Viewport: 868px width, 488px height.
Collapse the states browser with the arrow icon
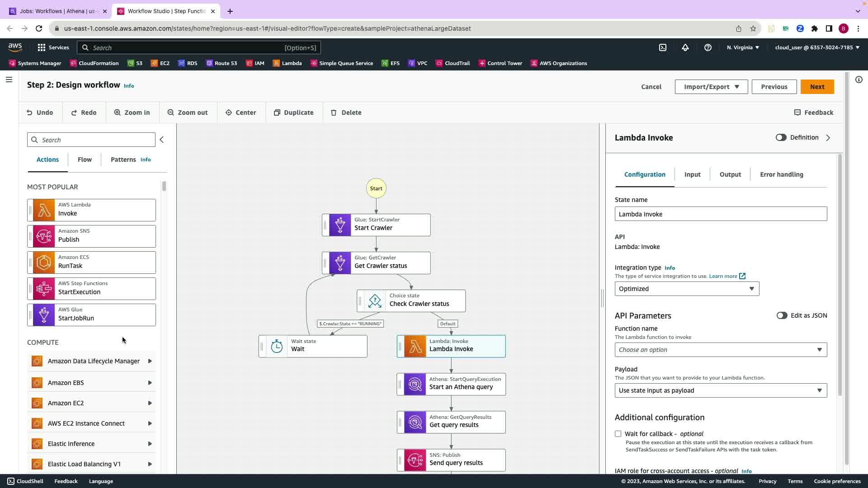(x=162, y=140)
